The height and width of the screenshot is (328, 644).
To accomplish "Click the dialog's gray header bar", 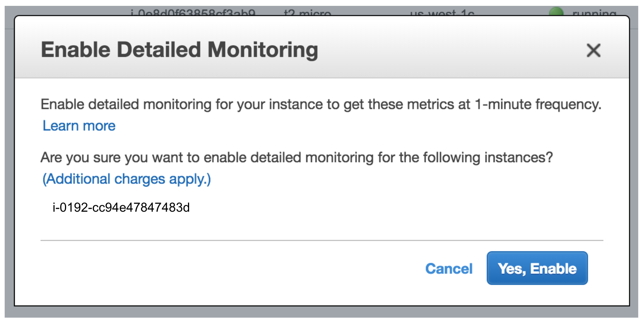I will (x=322, y=47).
